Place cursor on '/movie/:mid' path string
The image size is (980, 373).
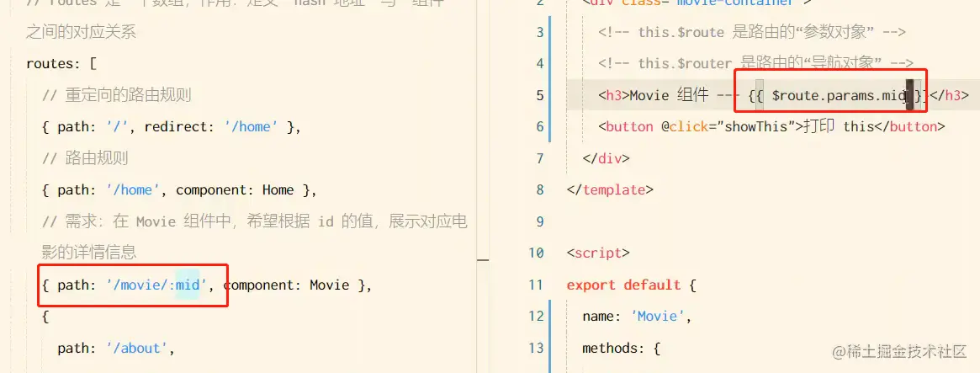point(156,285)
